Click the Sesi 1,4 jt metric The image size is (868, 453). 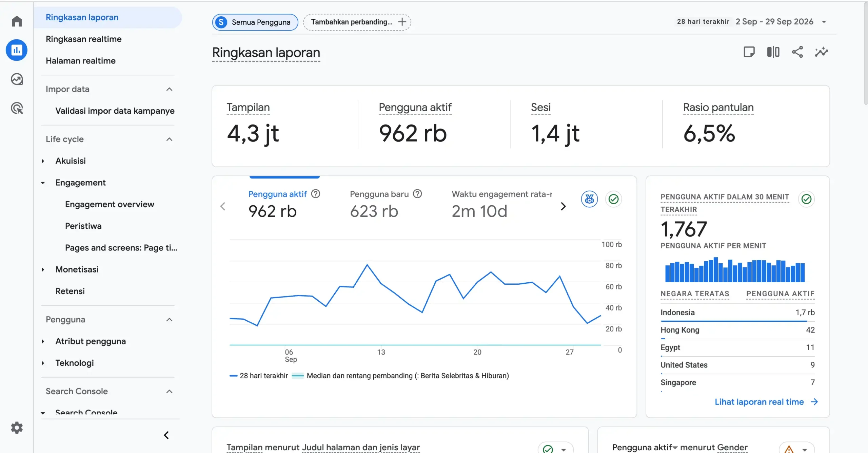pos(555,124)
